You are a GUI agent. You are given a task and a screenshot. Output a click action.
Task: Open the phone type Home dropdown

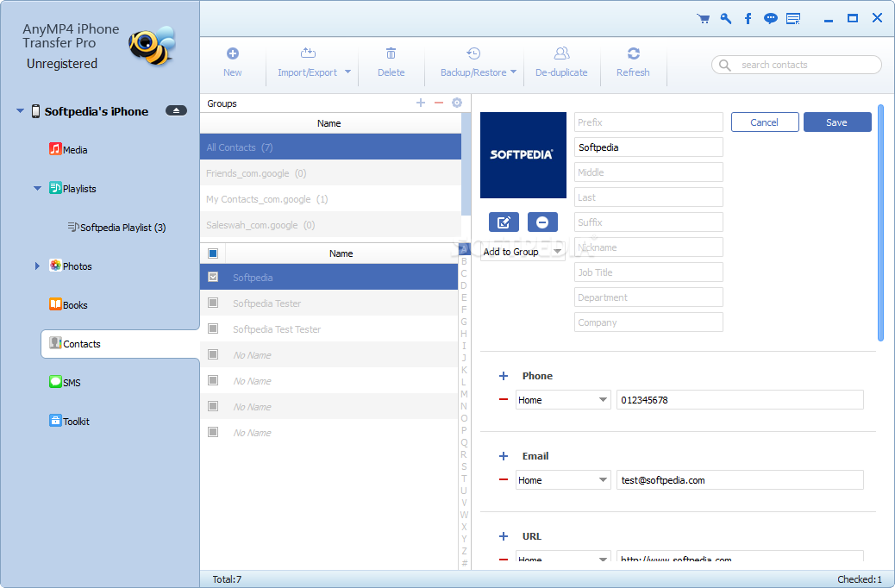click(563, 399)
